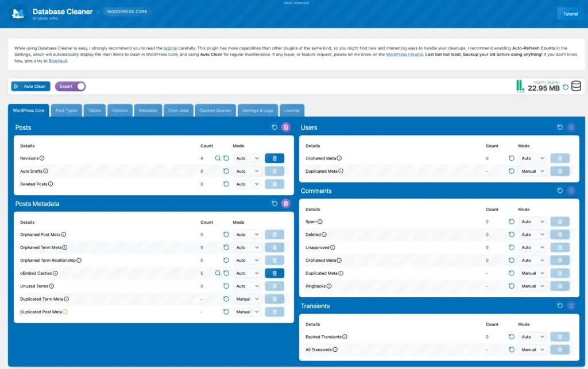Change Mode for Expired Transients

click(532, 337)
